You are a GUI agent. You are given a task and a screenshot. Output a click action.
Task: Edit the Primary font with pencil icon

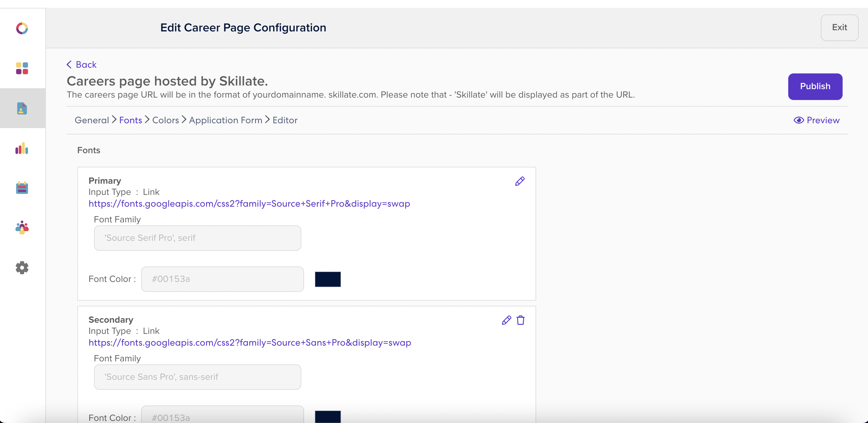point(520,181)
